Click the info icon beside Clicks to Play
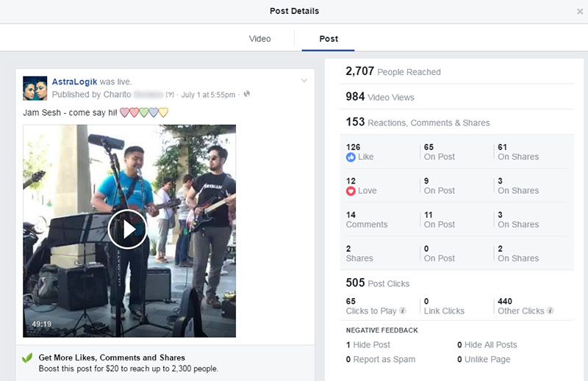The height and width of the screenshot is (381, 588). click(x=403, y=311)
